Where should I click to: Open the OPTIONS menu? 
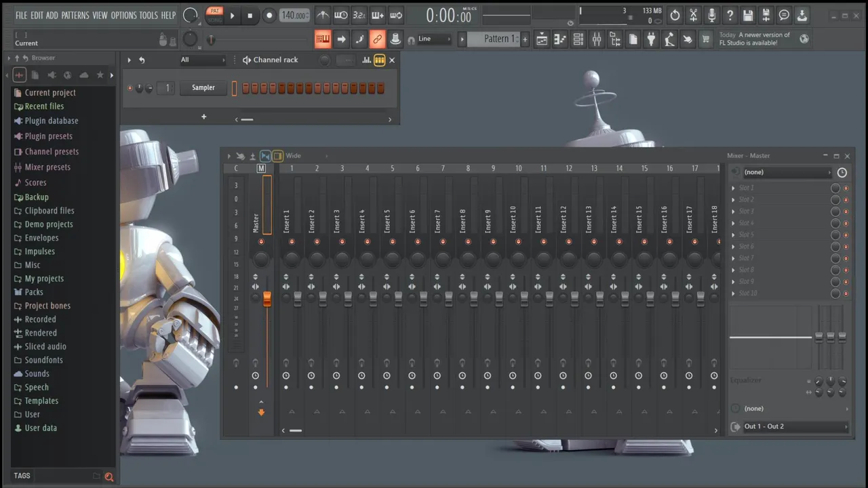tap(123, 15)
